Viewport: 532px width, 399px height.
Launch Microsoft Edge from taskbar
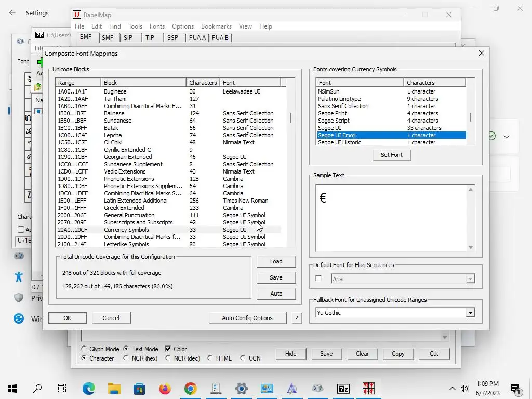tap(88, 388)
